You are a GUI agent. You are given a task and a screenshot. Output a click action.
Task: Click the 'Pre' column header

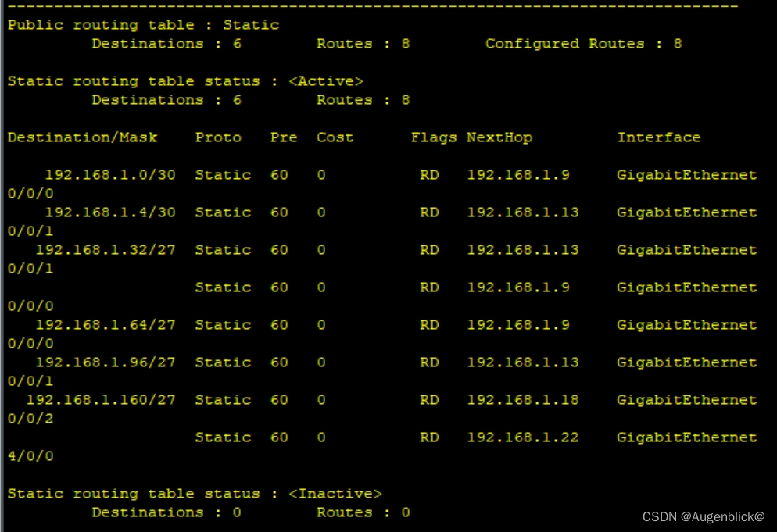click(x=284, y=137)
